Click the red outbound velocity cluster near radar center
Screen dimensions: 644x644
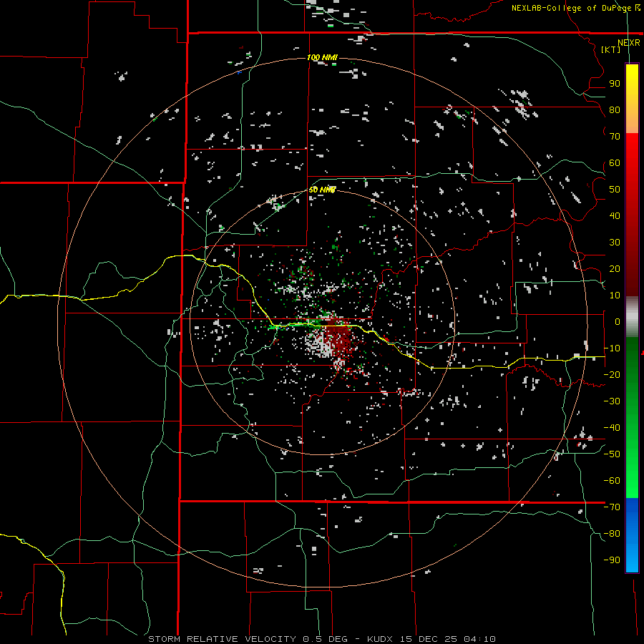click(340, 338)
